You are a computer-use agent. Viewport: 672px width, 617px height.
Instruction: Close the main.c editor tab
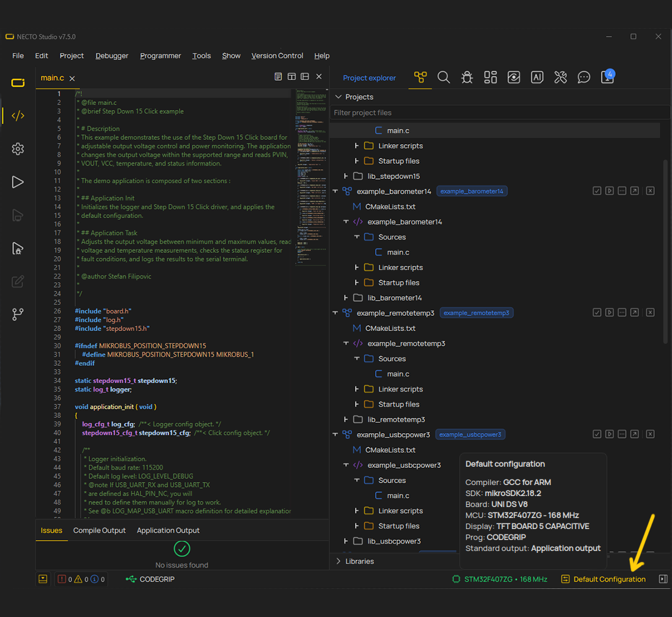click(72, 78)
